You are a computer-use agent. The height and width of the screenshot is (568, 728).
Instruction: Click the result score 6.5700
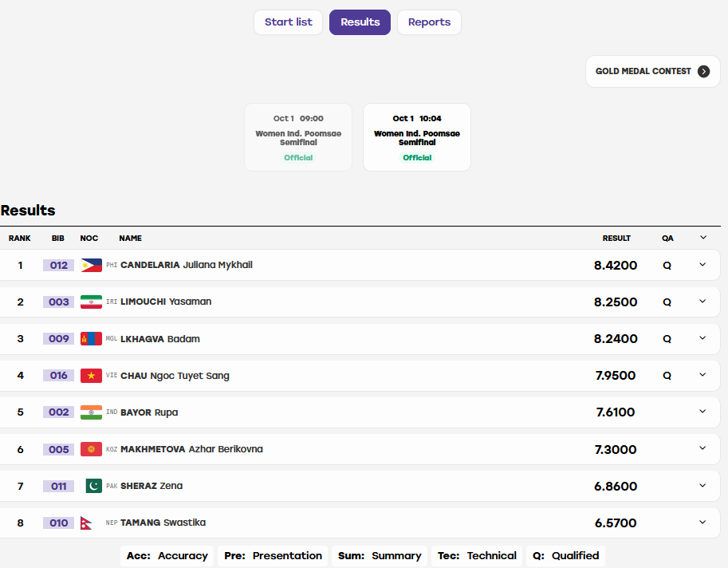point(616,523)
